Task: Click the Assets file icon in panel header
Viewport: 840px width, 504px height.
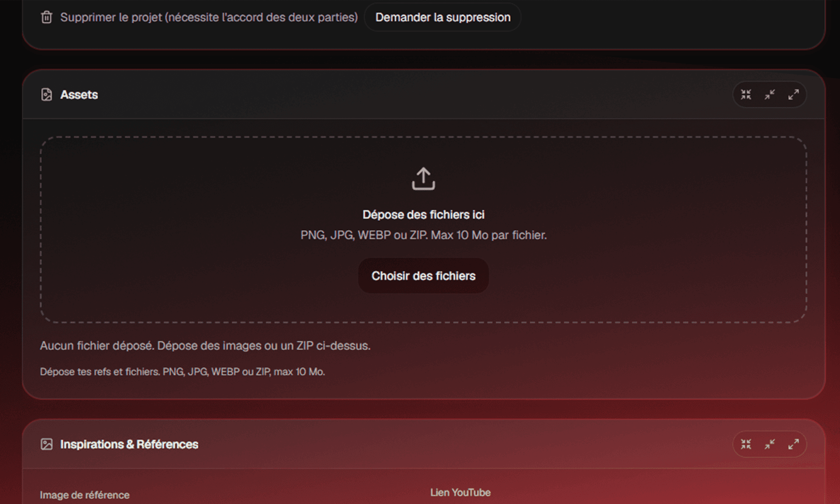Action: pos(46,95)
